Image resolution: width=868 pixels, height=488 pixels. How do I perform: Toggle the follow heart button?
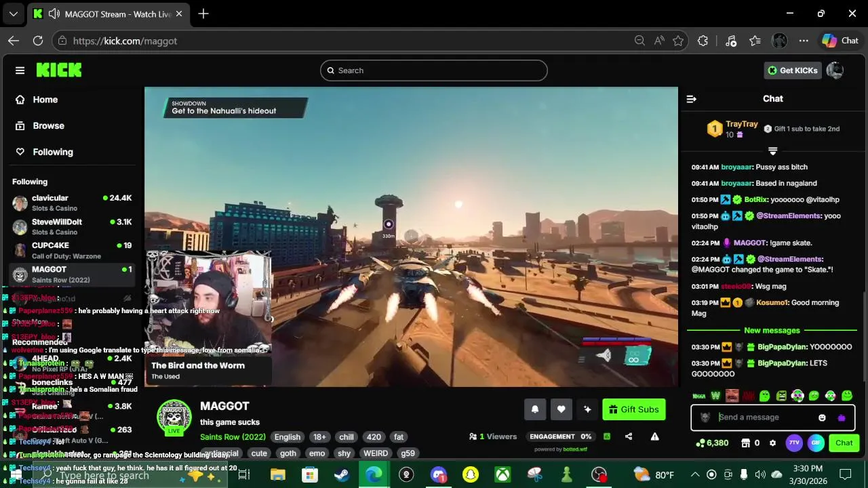(561, 409)
